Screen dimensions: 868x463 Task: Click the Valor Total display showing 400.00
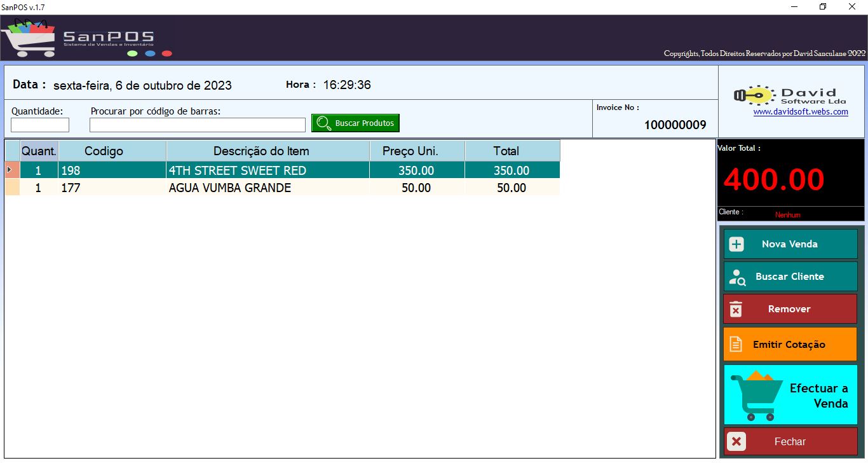pyautogui.click(x=773, y=180)
